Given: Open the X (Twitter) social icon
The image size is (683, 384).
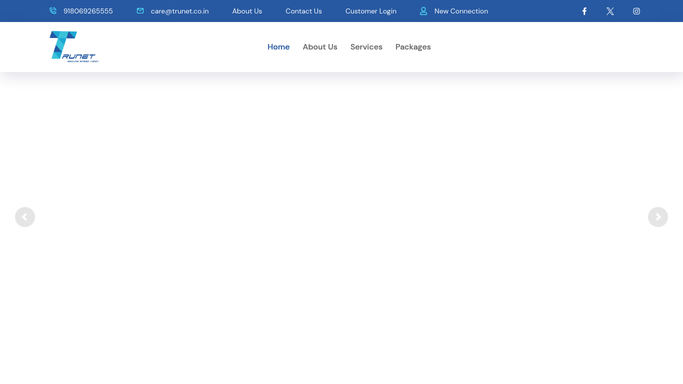Looking at the screenshot, I should (610, 11).
